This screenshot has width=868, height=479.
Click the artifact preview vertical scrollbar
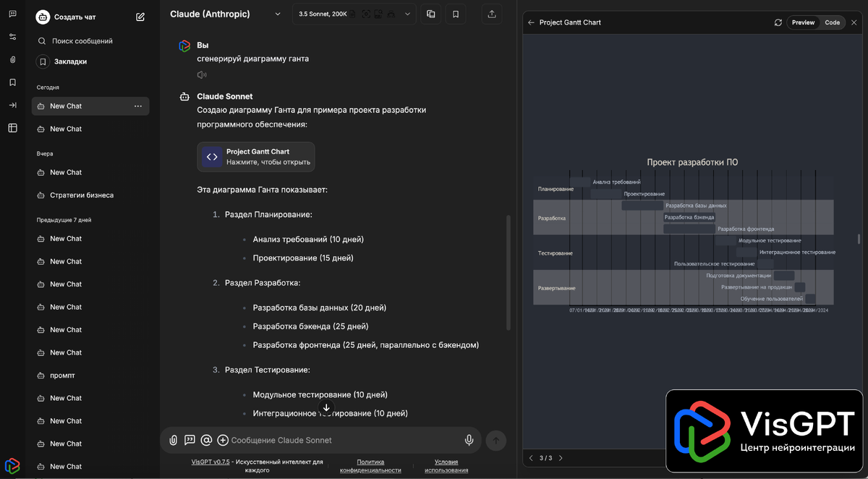point(859,239)
